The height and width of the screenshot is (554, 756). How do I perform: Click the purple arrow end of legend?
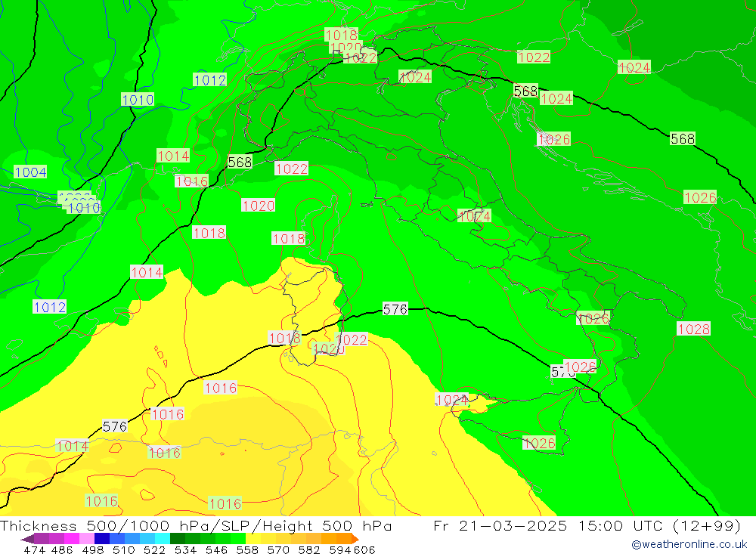click(x=27, y=539)
